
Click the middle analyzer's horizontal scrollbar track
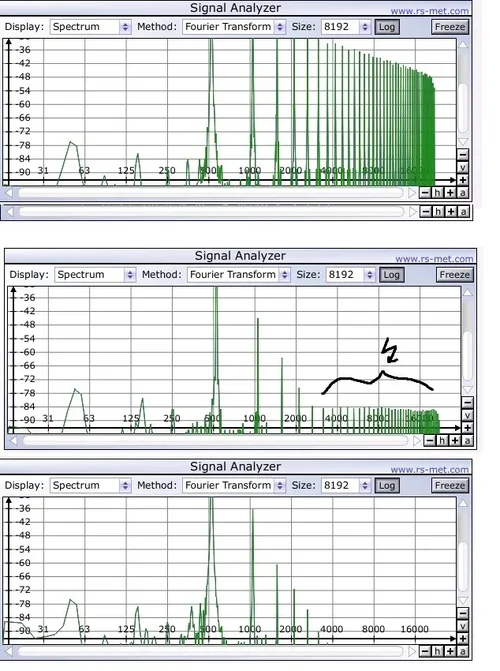click(x=215, y=440)
